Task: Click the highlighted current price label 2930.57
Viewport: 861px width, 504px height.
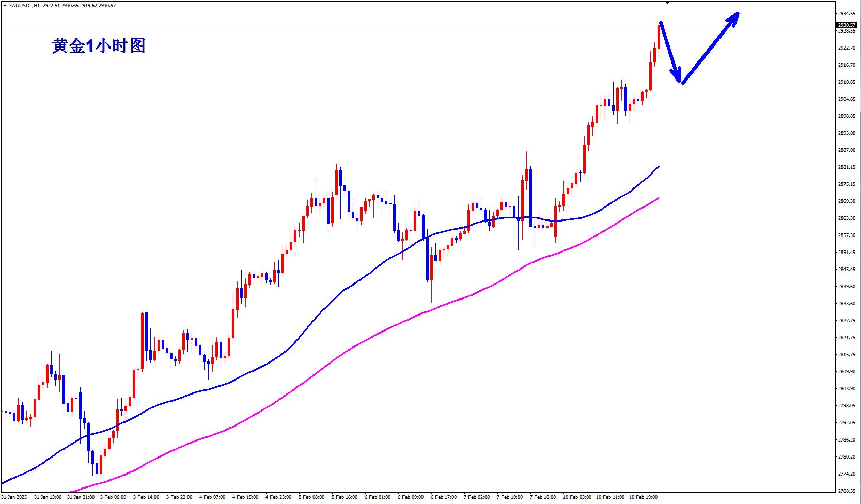Action: click(x=847, y=25)
